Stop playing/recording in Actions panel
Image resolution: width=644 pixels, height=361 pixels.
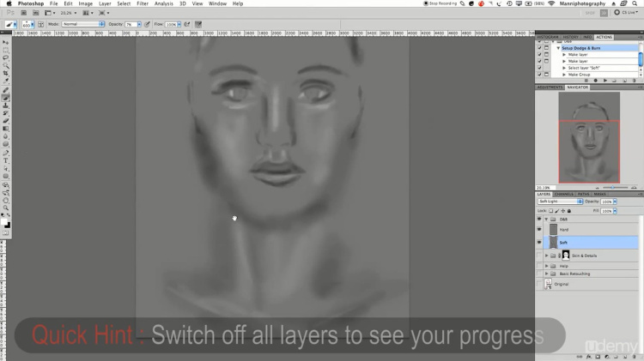586,81
